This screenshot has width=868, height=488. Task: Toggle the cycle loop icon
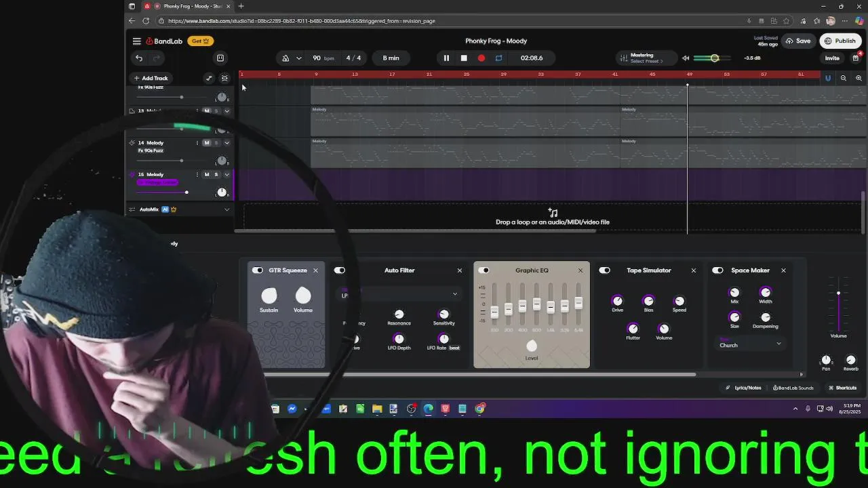coord(498,58)
